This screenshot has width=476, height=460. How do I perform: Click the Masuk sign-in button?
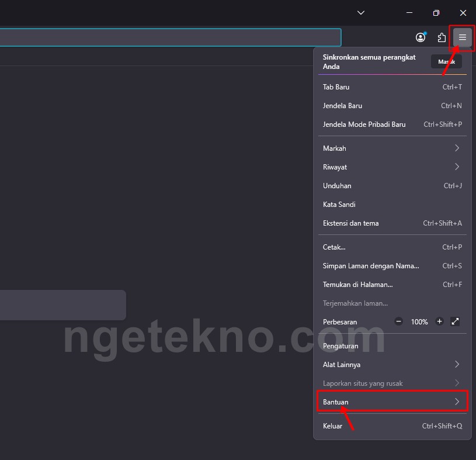click(x=446, y=61)
